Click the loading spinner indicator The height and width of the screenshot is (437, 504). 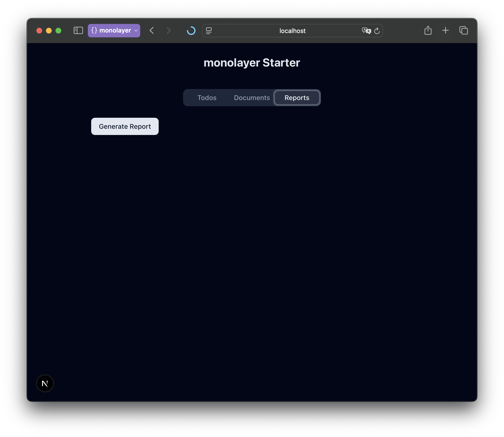[191, 30]
